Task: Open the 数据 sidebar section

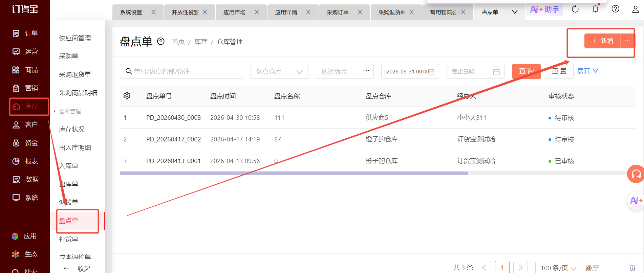Action: pos(25,180)
